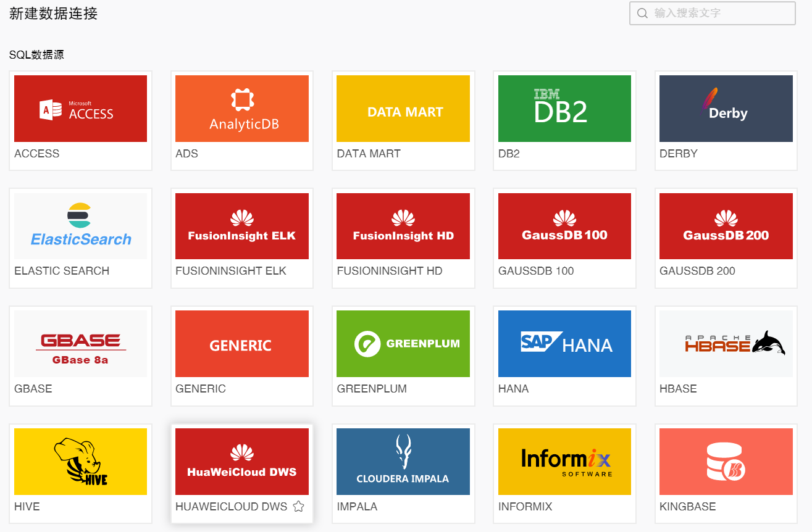Select the GBase 8a logo tile

click(80, 344)
